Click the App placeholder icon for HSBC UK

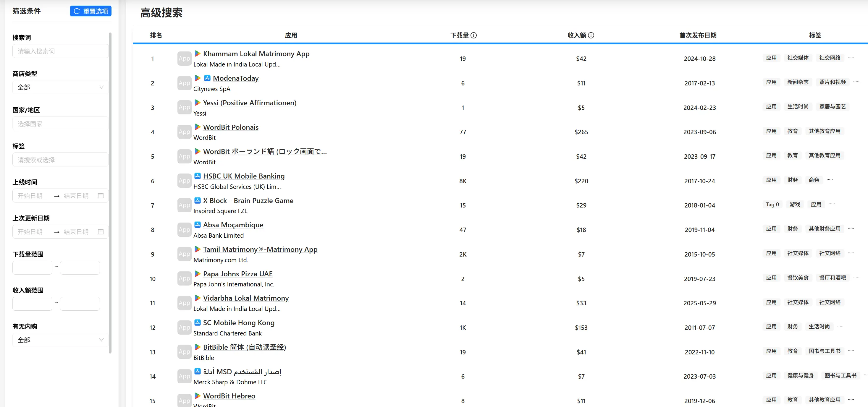(184, 181)
